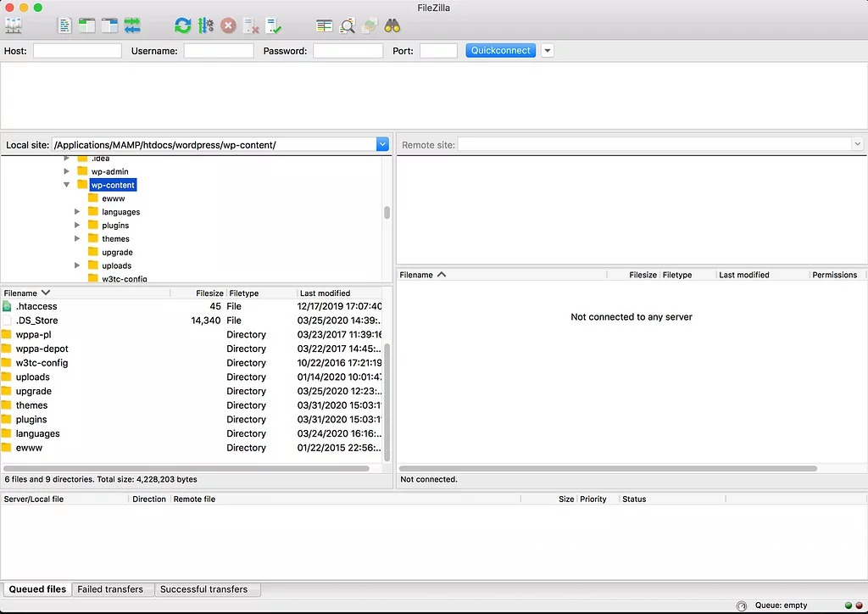This screenshot has height=614, width=868.
Task: Toggle the directory comparison icon
Action: (347, 25)
